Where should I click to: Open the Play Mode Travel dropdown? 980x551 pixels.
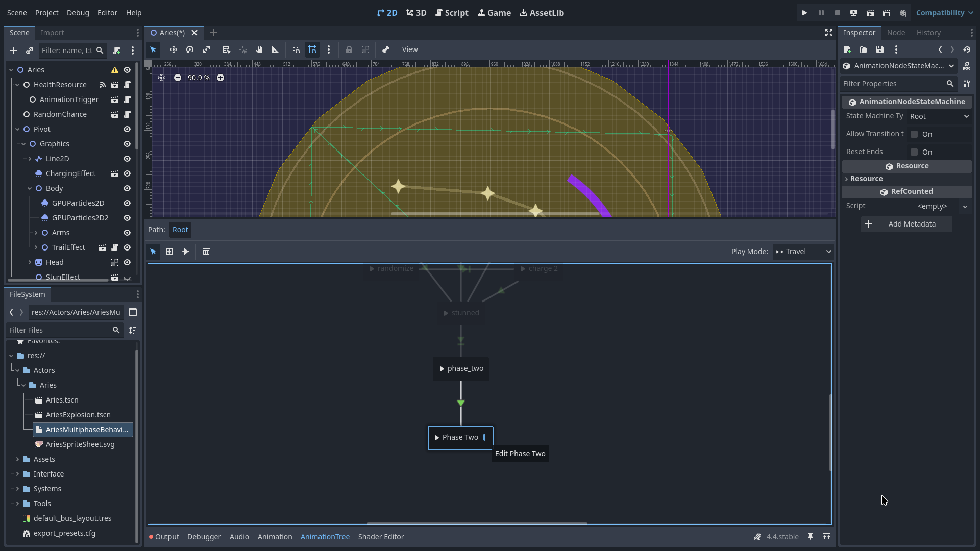tap(803, 252)
